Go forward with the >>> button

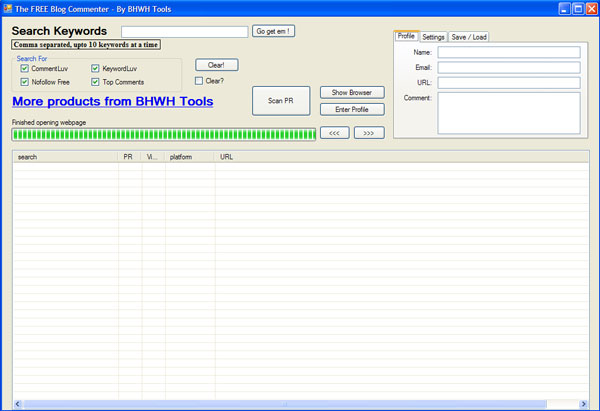pyautogui.click(x=369, y=133)
